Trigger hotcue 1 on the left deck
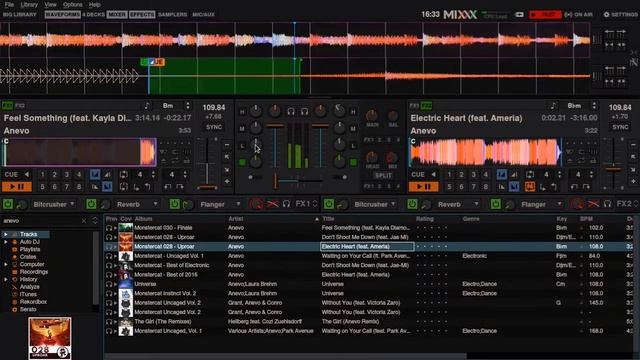This screenshot has width=640, height=360. 42,175
